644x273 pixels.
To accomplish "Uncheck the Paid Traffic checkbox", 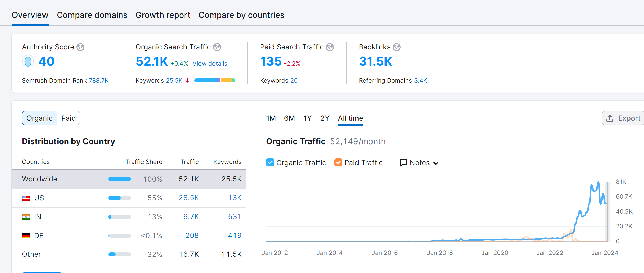I will coord(338,162).
